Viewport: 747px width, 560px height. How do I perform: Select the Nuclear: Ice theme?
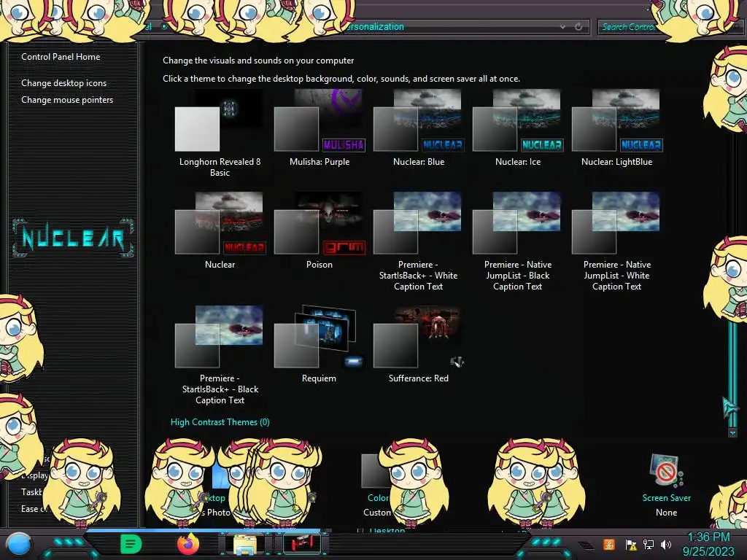(x=518, y=128)
